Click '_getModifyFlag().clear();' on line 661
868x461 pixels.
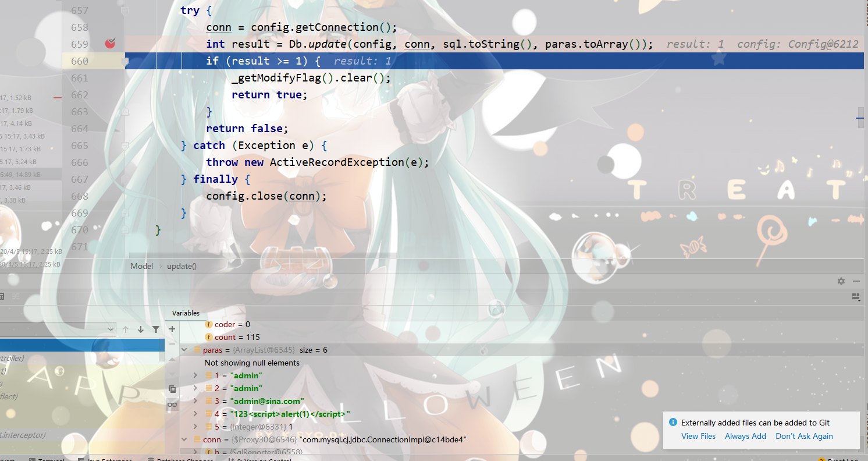pyautogui.click(x=311, y=78)
